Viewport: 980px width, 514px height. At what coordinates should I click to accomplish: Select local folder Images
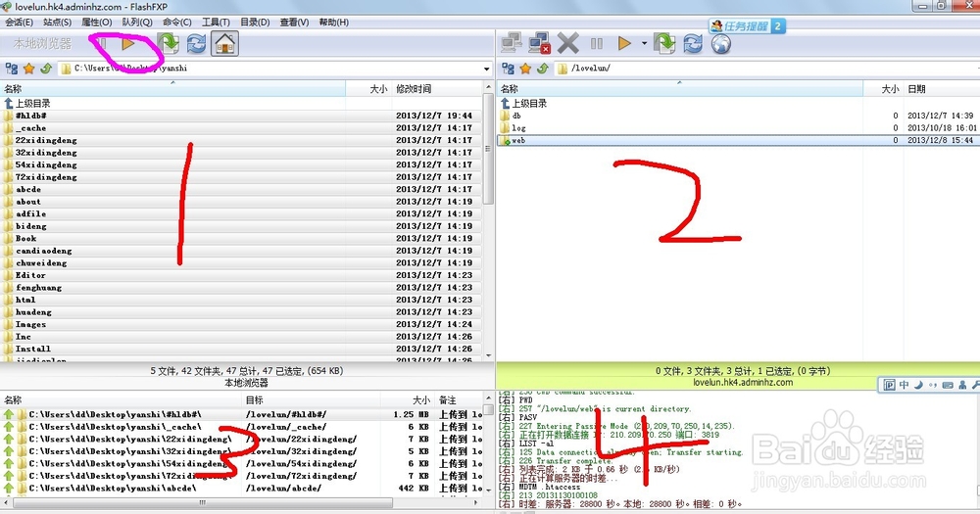point(241,324)
